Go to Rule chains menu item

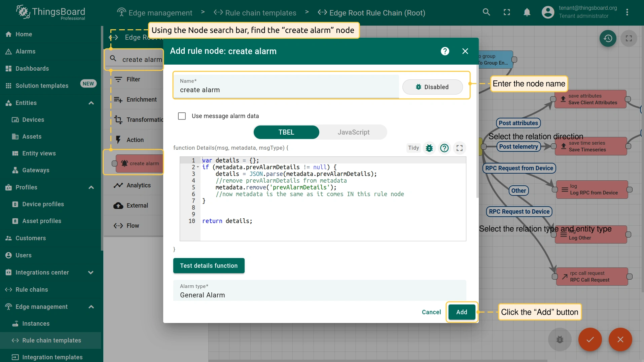point(32,290)
